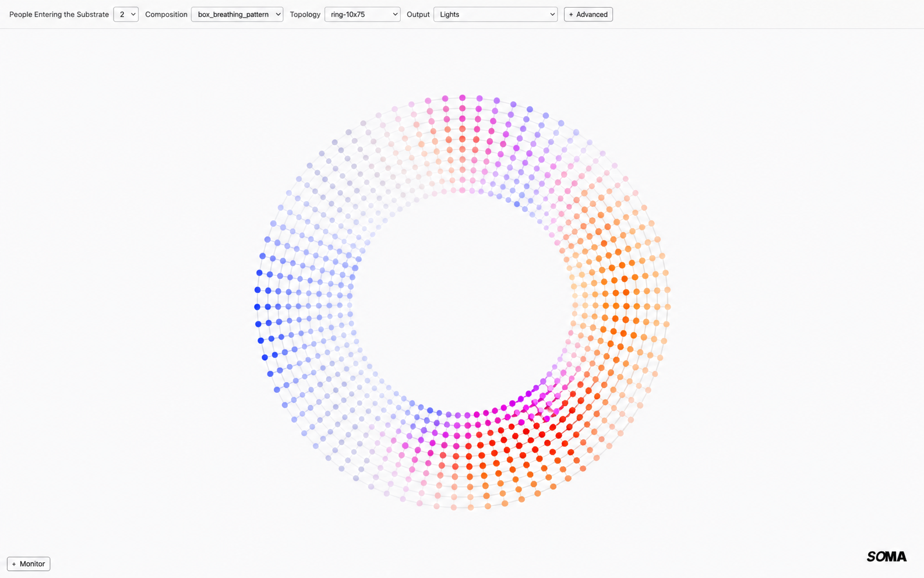
Task: Open the Topology ring-10x75 dropdown
Action: pos(362,14)
